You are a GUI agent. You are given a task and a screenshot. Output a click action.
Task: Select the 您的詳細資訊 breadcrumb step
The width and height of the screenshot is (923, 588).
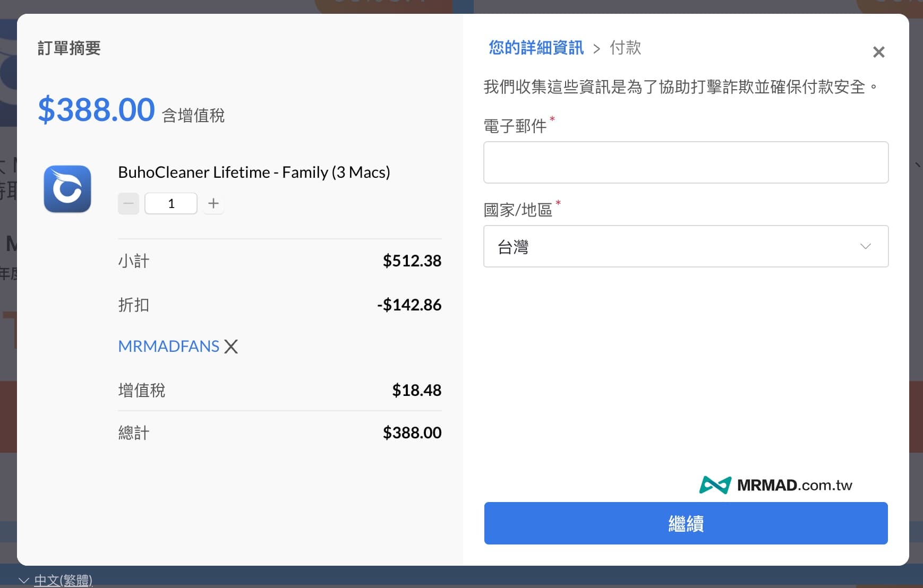(x=536, y=48)
